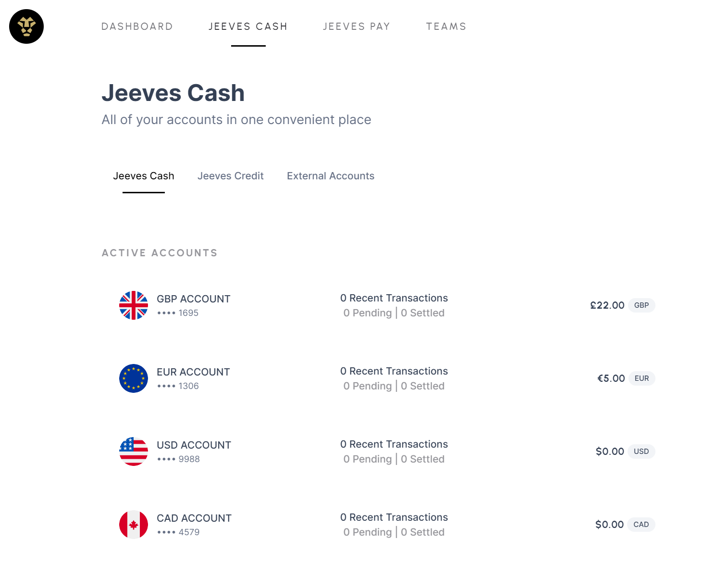Screen dimensions: 728x564
Task: Click the £22.00 GBP balance amount
Action: point(607,305)
